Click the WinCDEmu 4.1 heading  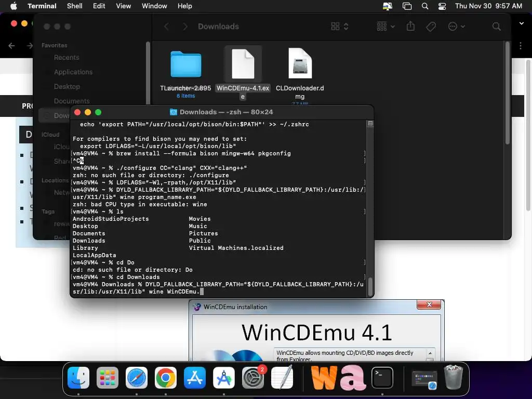coord(316,332)
